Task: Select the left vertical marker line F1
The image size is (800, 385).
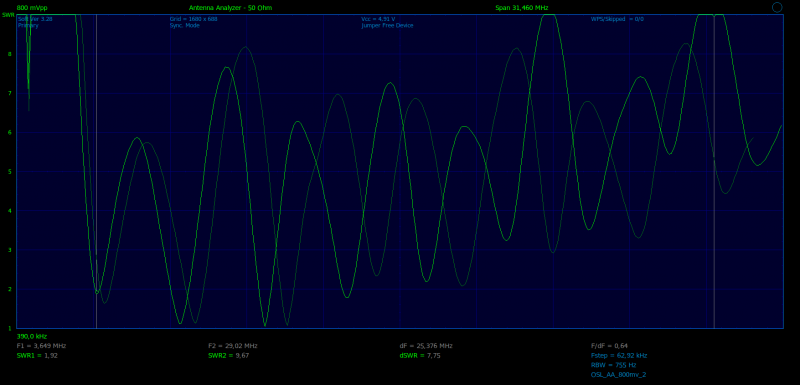Action: [x=96, y=171]
